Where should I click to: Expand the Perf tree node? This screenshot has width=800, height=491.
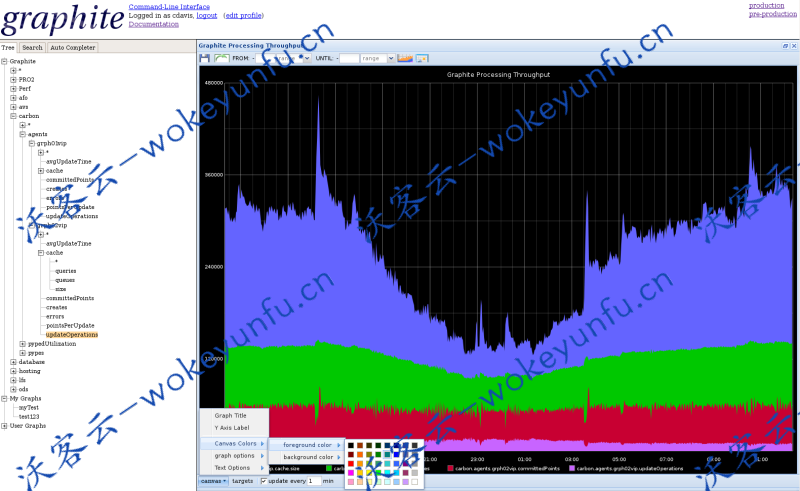click(x=14, y=89)
